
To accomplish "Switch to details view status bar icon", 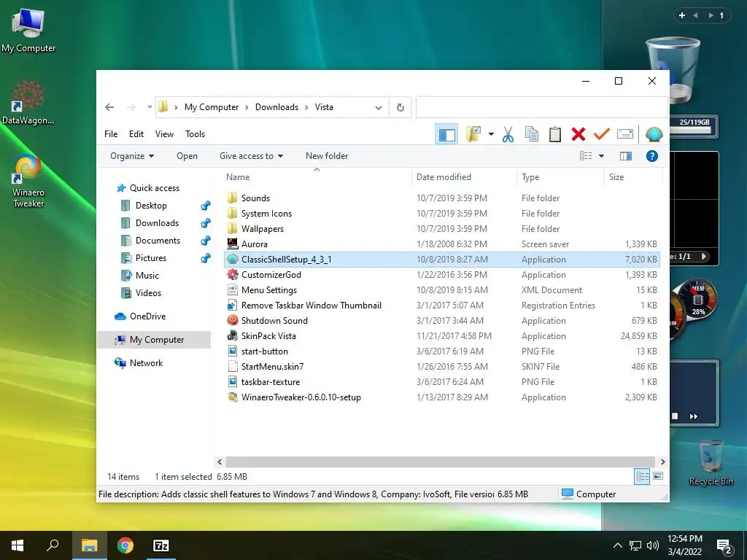I will pyautogui.click(x=642, y=476).
